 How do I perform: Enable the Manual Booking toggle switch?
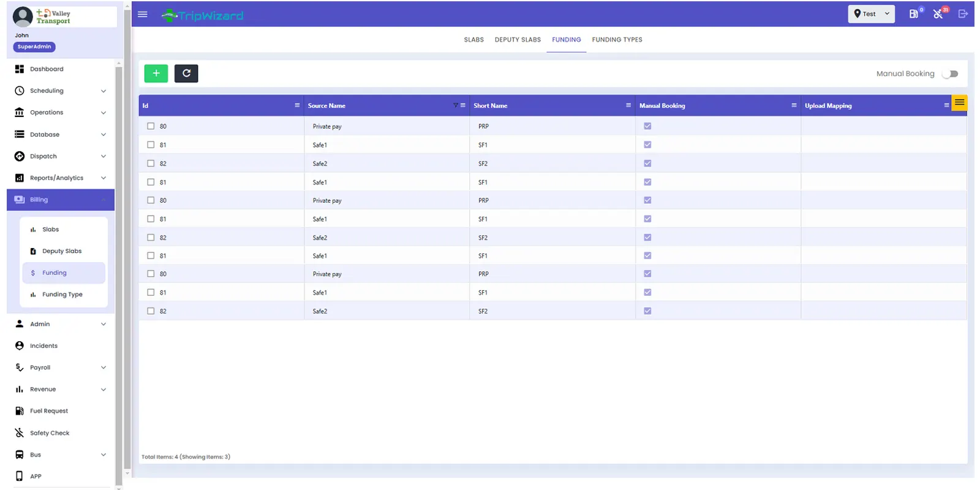(950, 74)
